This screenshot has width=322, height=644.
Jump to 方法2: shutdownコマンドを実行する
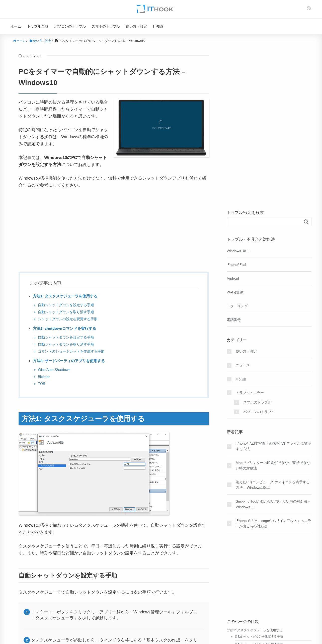(x=64, y=329)
